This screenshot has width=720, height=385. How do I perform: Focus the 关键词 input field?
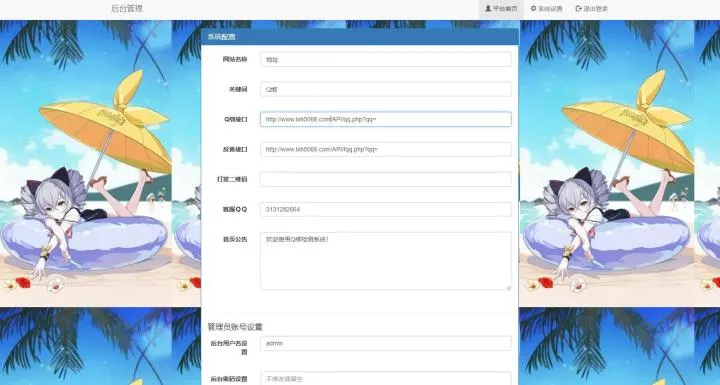tap(385, 89)
